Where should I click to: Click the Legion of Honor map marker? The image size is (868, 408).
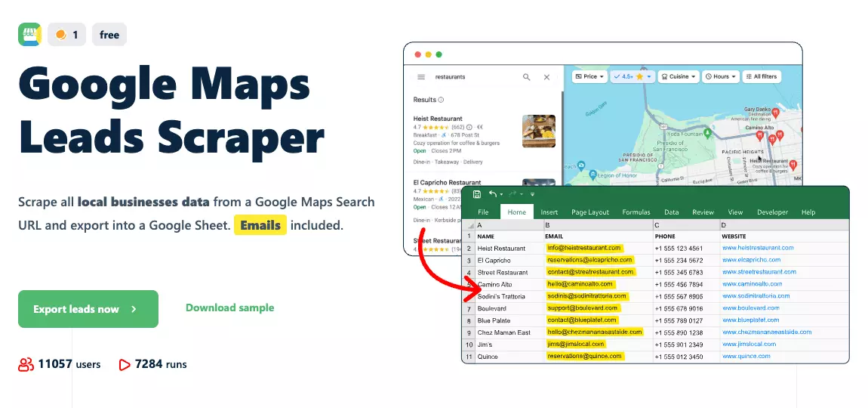[593, 176]
